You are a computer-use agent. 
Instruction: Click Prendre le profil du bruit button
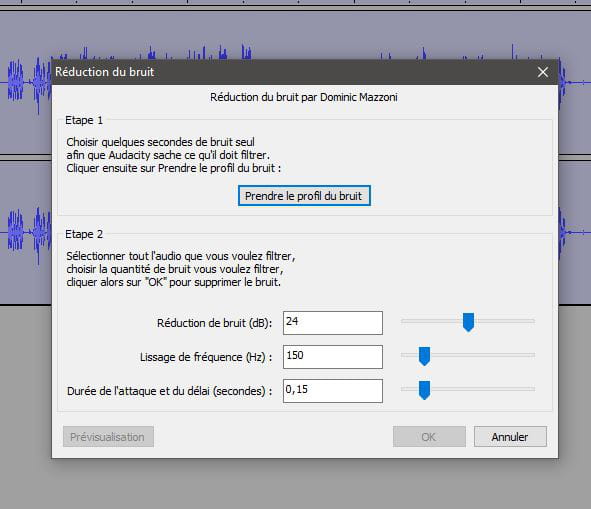[304, 196]
